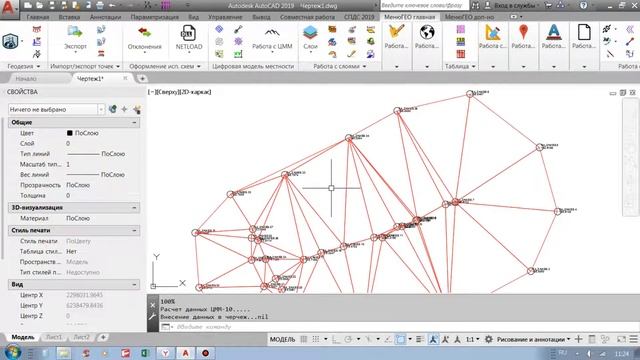This screenshot has width=640, height=360.
Task: Add a new drawing tab with plus
Action: tap(142, 78)
